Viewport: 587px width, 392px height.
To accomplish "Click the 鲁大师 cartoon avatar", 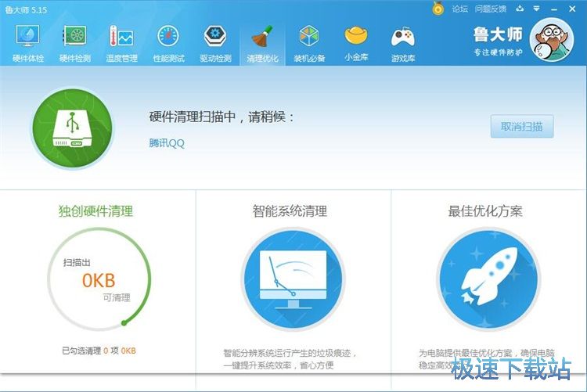I will [x=552, y=40].
